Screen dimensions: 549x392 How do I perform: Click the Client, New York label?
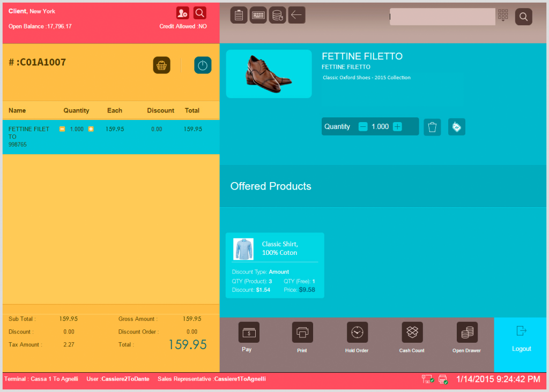coord(32,11)
